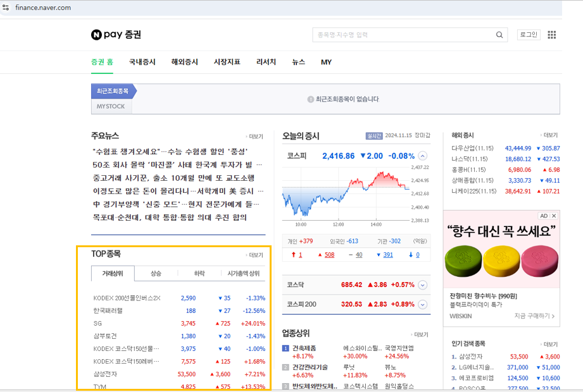Open 다우산업 index in 해외증시
Viewport: 583px width, 392px height.
472,148
